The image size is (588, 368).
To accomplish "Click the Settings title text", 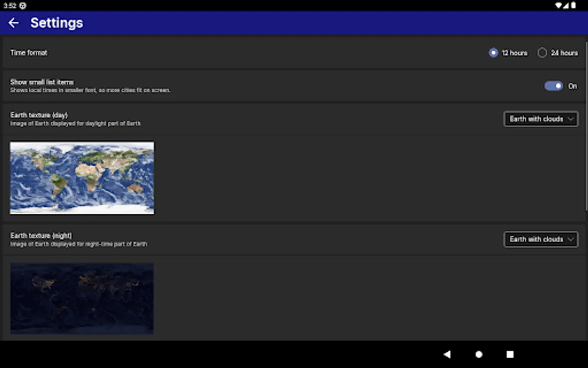I will coord(57,23).
